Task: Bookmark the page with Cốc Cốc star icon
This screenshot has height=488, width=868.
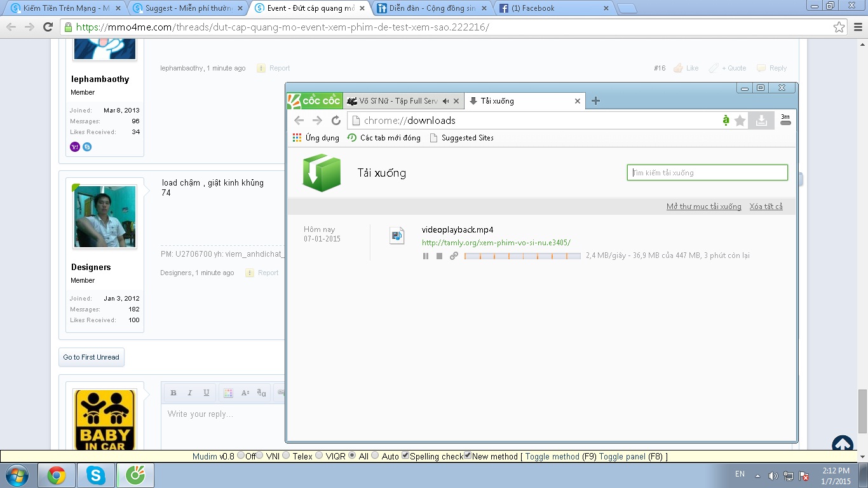Action: coord(740,120)
